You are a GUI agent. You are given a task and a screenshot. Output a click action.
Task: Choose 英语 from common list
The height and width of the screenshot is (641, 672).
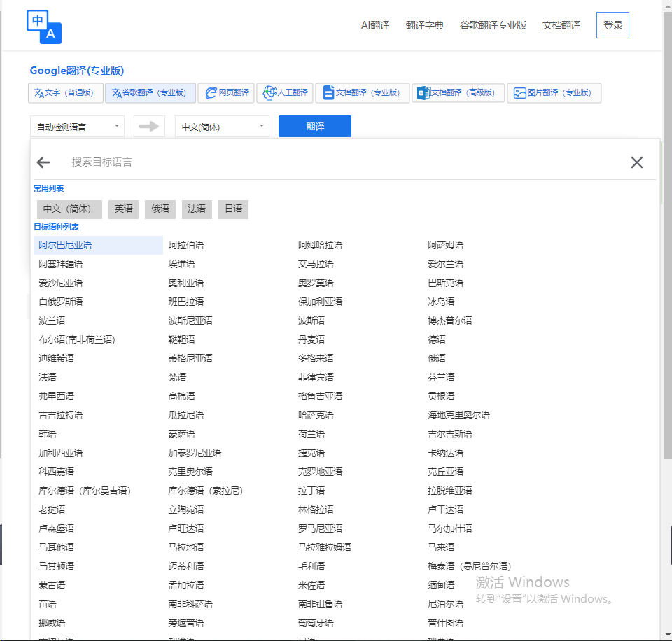pos(123,209)
